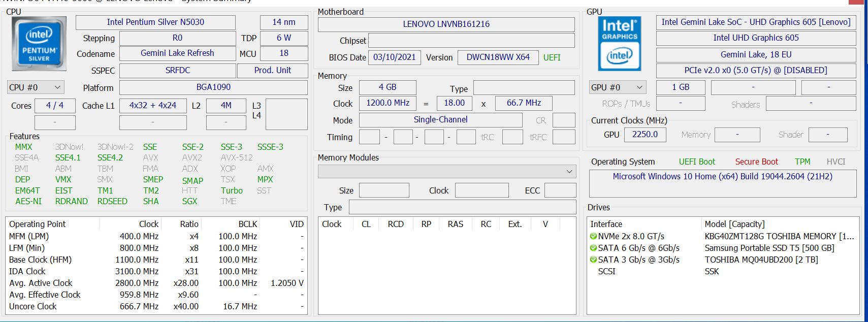Click green check icon beside SATA 3 Gb/s

[593, 260]
